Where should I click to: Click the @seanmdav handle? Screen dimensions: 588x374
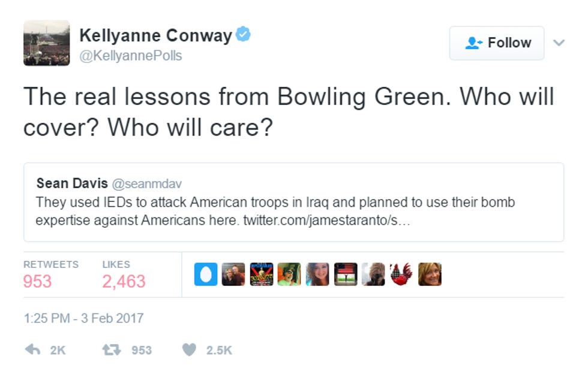[x=146, y=184]
